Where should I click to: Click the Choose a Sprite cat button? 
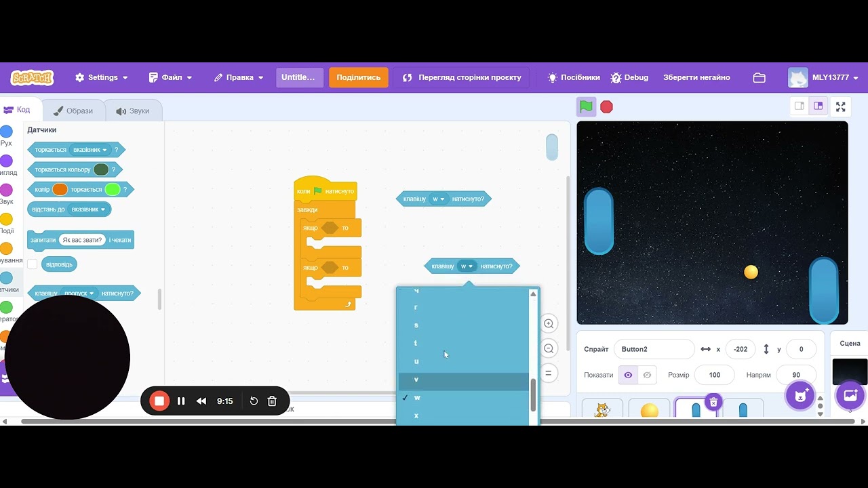[x=800, y=395]
